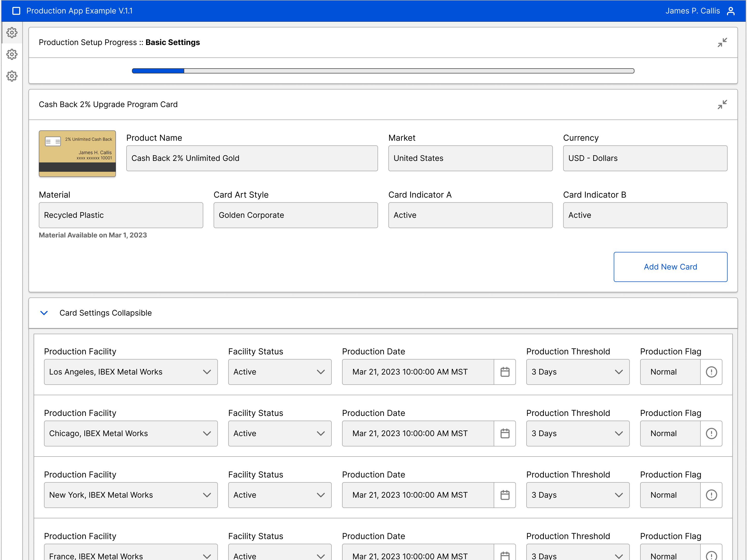The width and height of the screenshot is (747, 560).
Task: Click the Los Angeles Production Flag Normal field
Action: 670,372
